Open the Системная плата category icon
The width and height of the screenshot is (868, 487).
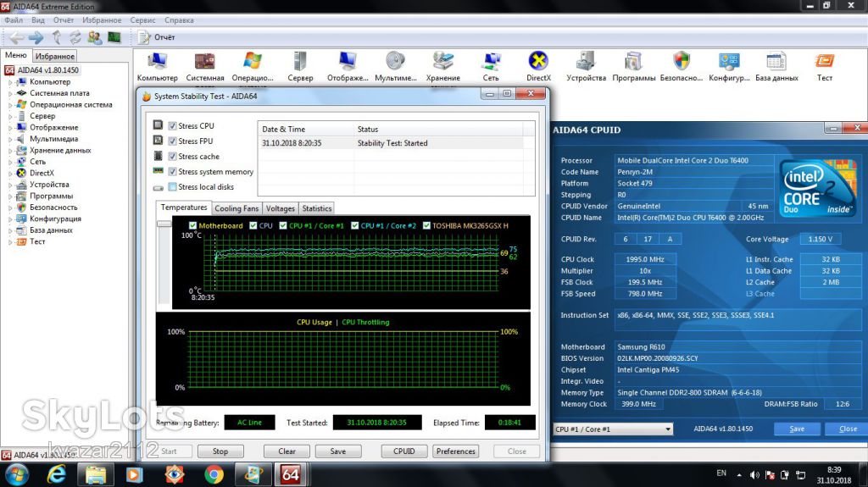(205, 66)
